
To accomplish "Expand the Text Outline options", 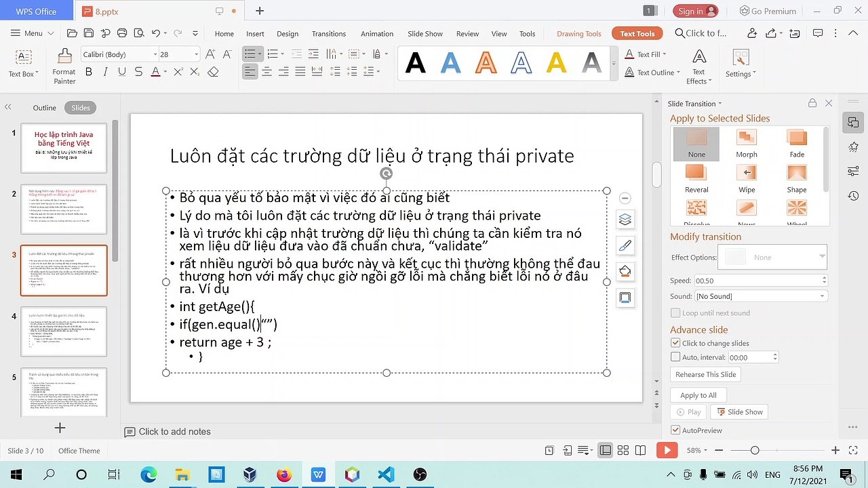I will pyautogui.click(x=678, y=73).
